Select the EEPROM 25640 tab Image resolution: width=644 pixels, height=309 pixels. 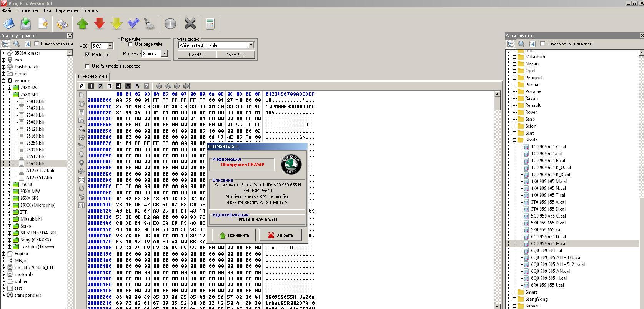92,76
